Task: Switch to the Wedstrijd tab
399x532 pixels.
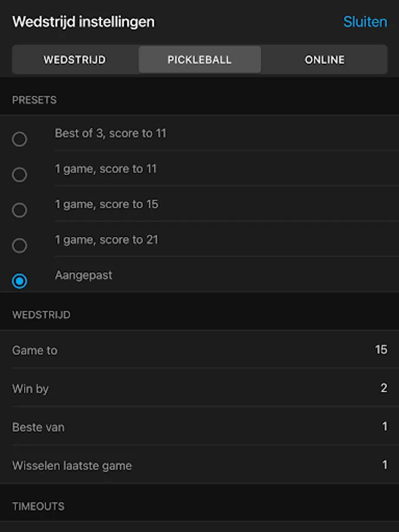Action: coord(74,60)
